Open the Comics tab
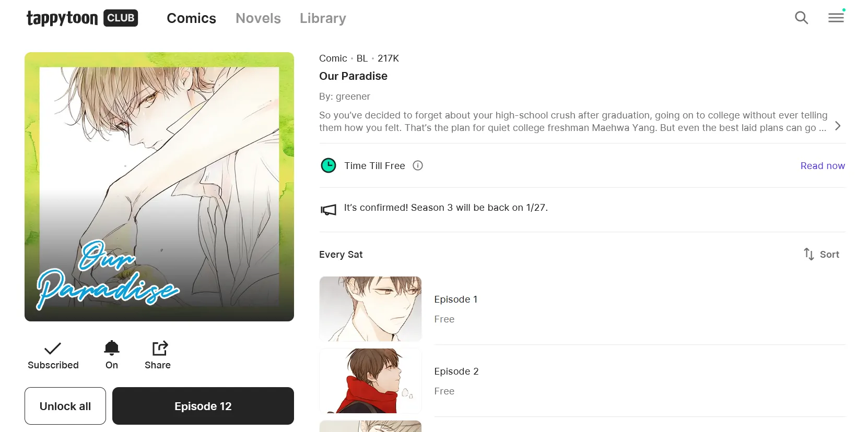Screen dimensions: 868x432 (x=191, y=18)
